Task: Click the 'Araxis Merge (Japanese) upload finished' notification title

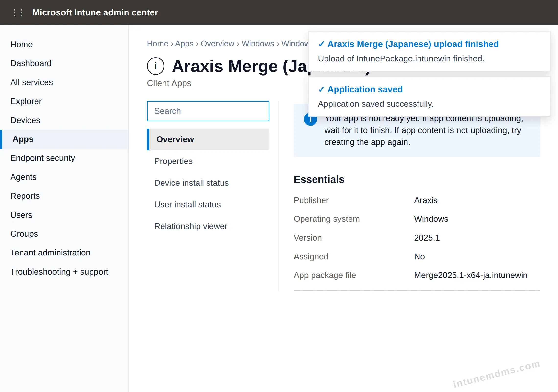Action: [x=413, y=44]
